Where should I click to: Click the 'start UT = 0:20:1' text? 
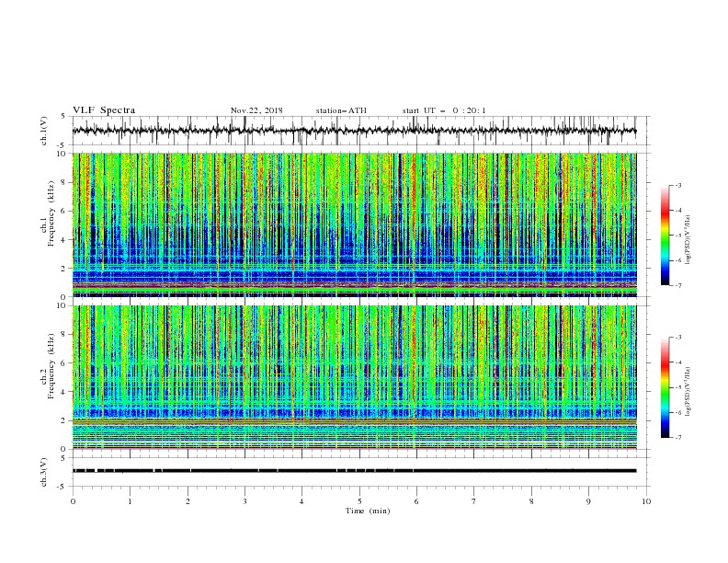pyautogui.click(x=444, y=110)
